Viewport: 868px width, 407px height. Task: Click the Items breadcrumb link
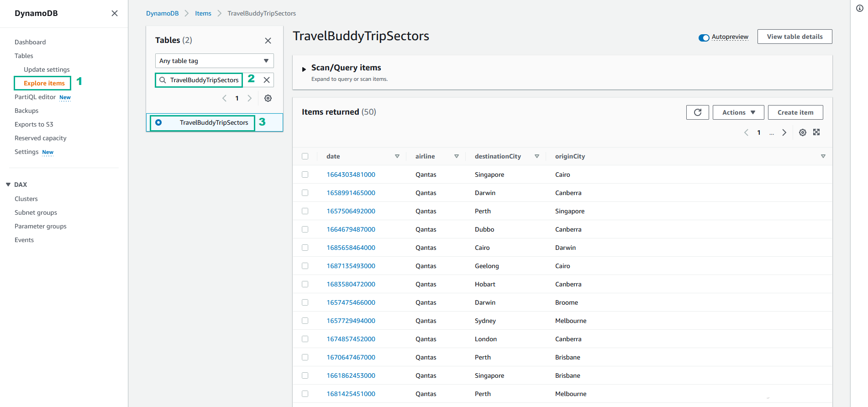click(203, 13)
